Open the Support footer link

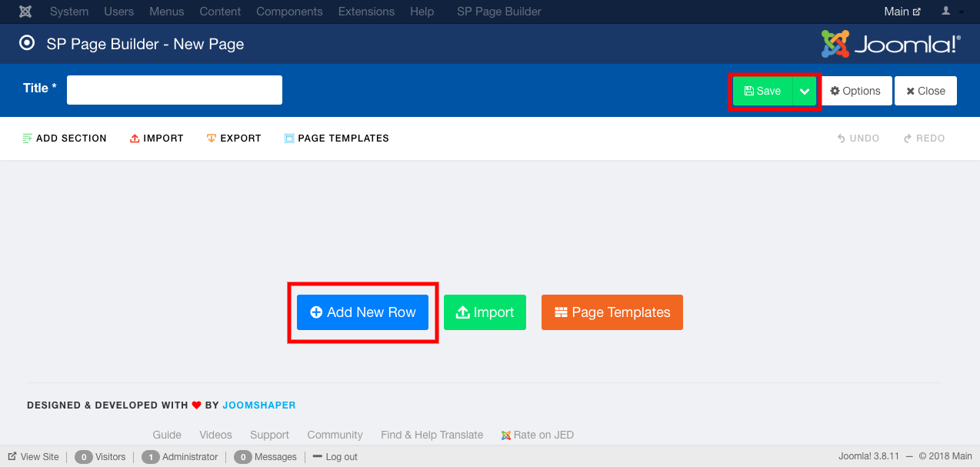[269, 435]
